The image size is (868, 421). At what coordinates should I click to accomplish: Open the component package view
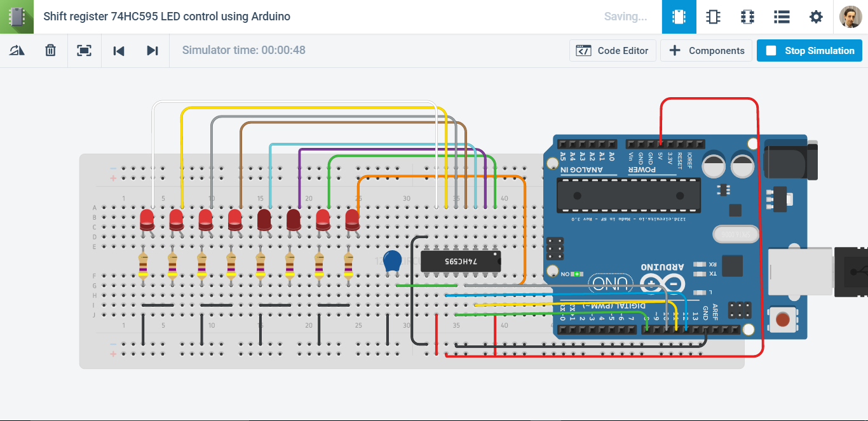click(x=747, y=17)
